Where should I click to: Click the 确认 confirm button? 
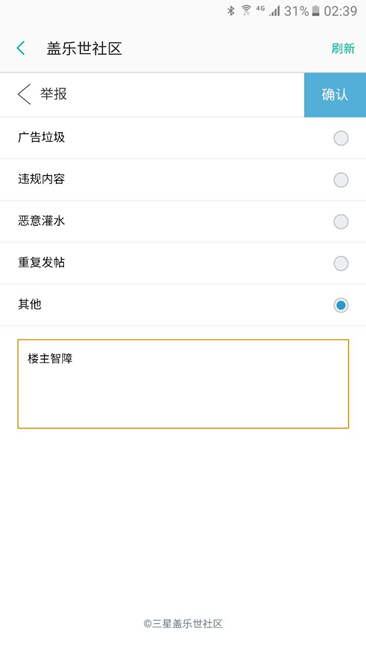335,95
